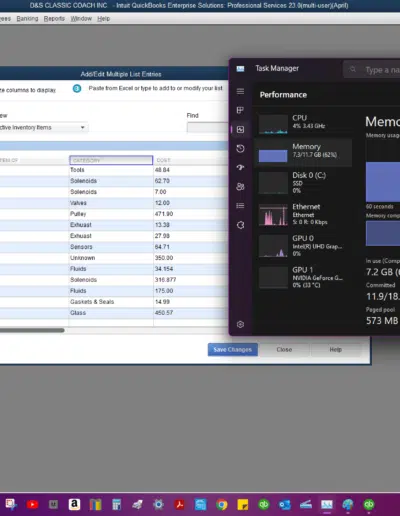The height and width of the screenshot is (516, 400).
Task: Open the Services page in Task Manager
Action: point(240,225)
